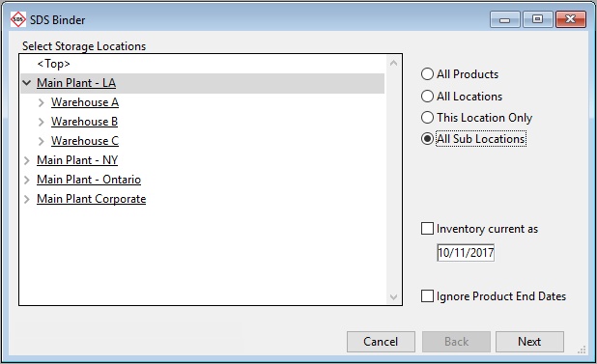The width and height of the screenshot is (597, 364).
Task: Expand the Main Plant - NY node
Action: coord(27,160)
